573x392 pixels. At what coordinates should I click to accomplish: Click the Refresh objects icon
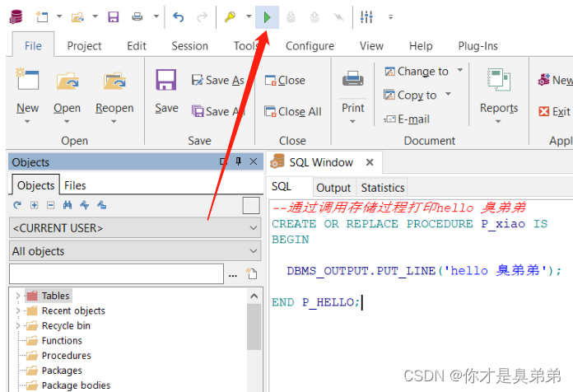point(17,205)
